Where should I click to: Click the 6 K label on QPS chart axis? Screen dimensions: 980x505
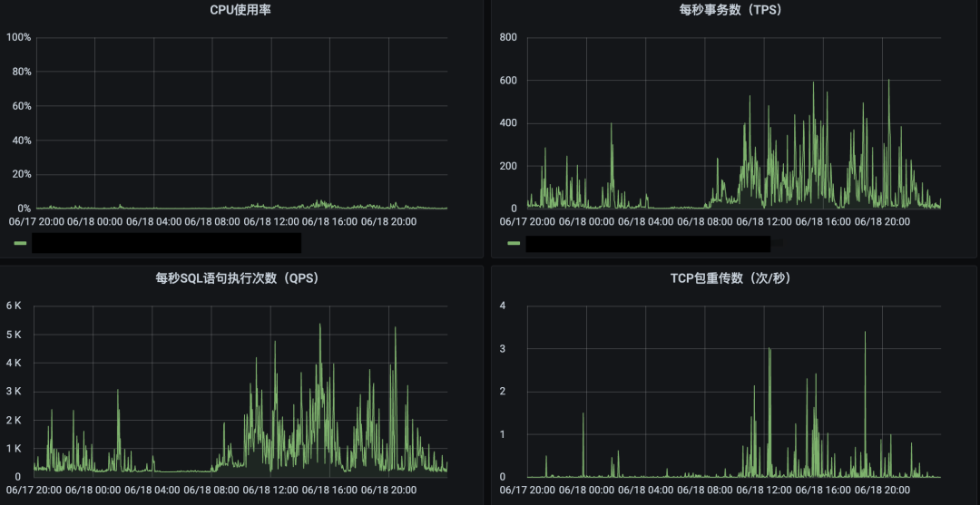tap(15, 306)
